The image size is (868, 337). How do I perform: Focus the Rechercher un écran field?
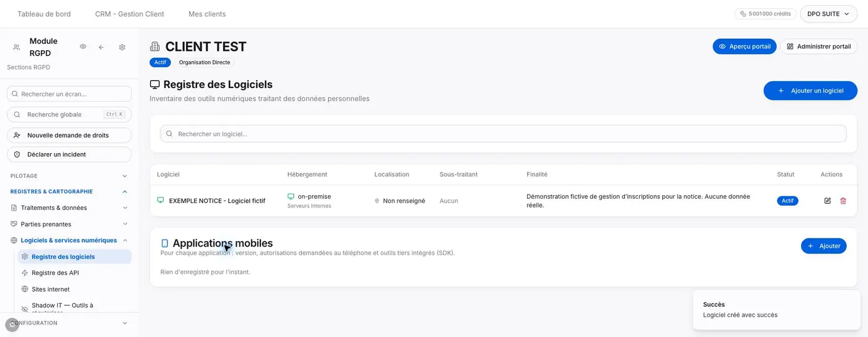(69, 94)
